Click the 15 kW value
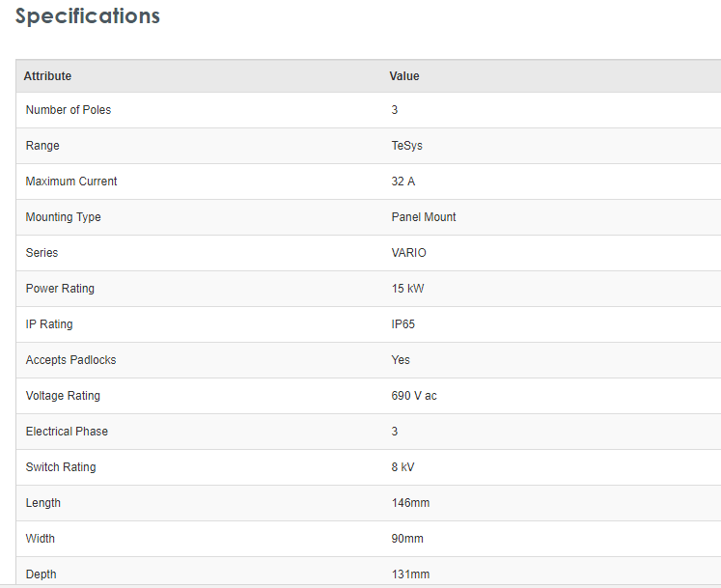Screen dimensions: 721x588 tap(406, 289)
